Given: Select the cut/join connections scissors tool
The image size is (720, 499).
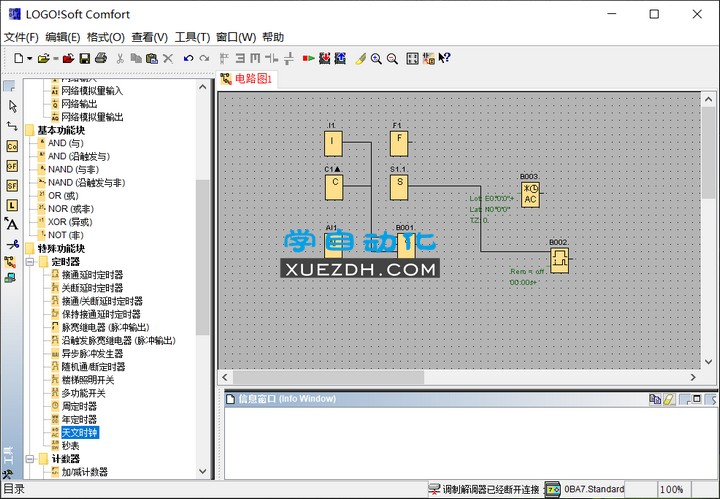Looking at the screenshot, I should pos(12,244).
